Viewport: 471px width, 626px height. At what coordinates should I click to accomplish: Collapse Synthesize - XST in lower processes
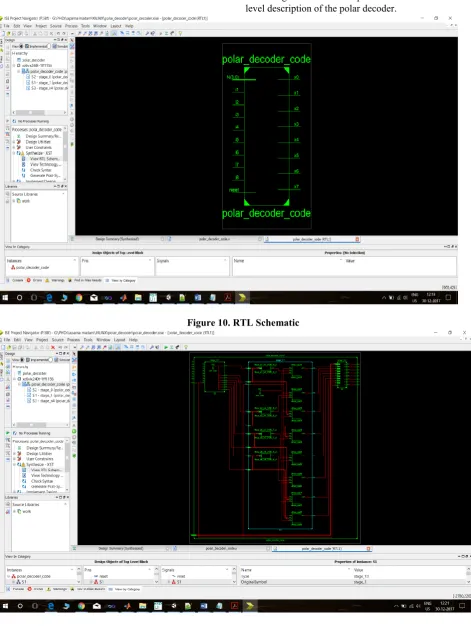[x=14, y=464]
